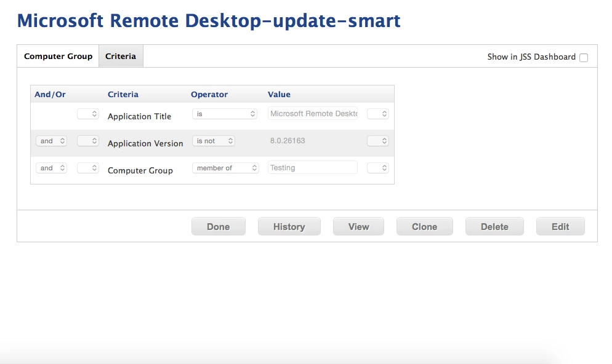The image size is (612, 364).
Task: Open the 'member of' operator dropdown
Action: tap(225, 168)
